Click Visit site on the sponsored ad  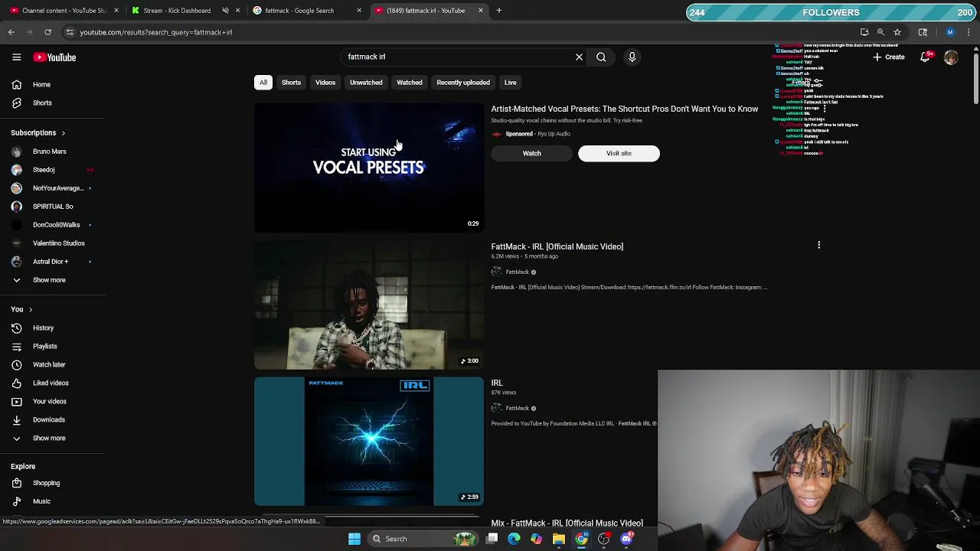619,154
